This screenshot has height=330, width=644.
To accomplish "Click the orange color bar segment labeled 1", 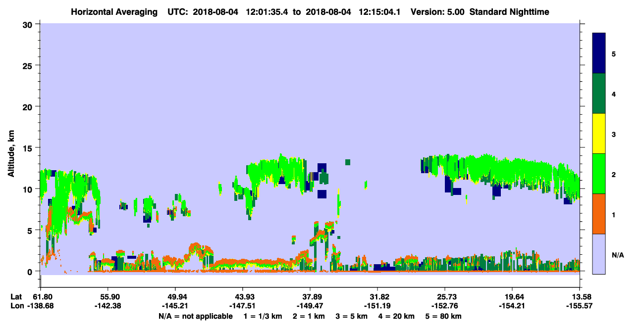I will (x=599, y=214).
